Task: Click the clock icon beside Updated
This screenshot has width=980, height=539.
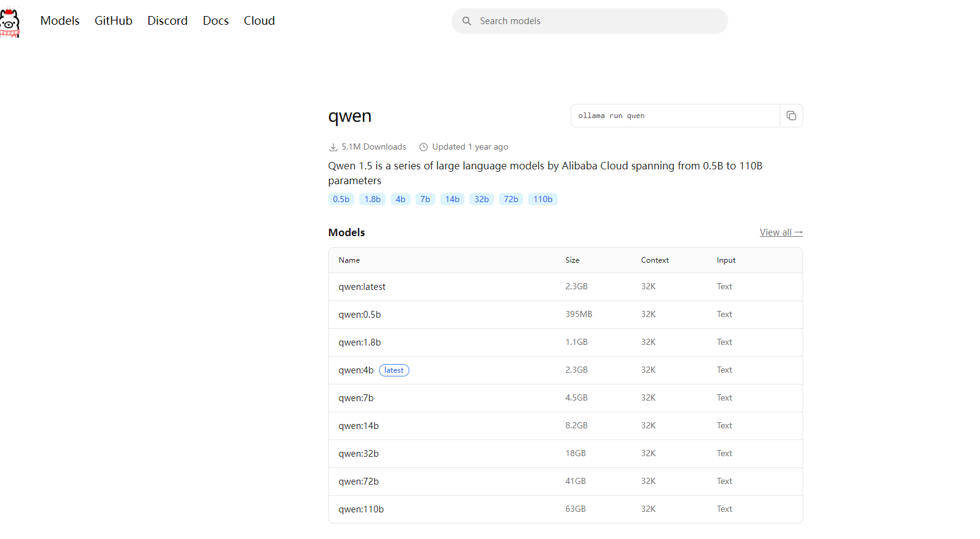Action: [424, 147]
